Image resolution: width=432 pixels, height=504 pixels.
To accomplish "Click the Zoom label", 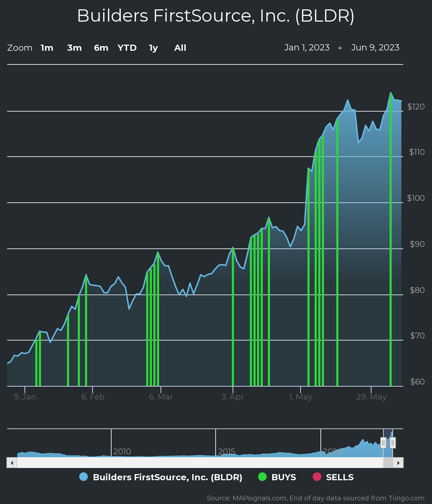I will pos(20,48).
